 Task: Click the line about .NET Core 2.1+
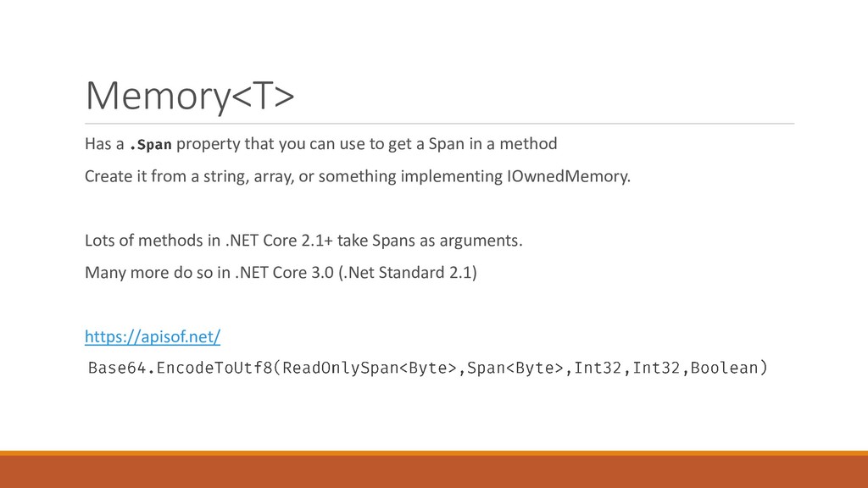click(x=303, y=241)
